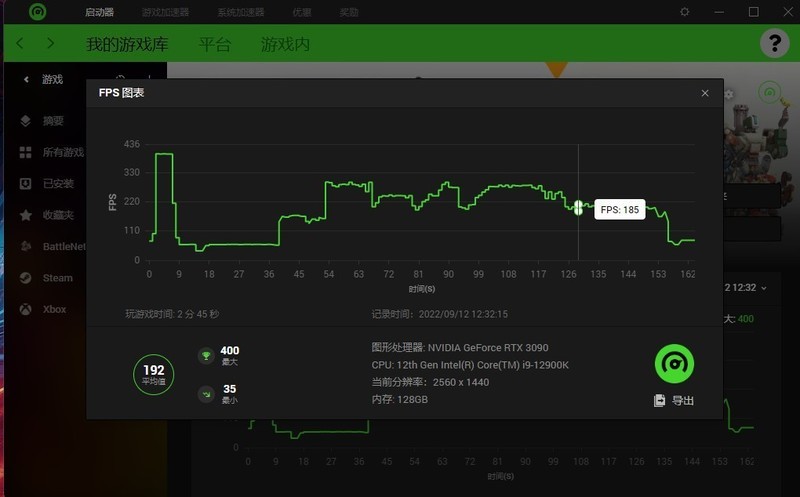This screenshot has height=497, width=800.
Task: Click the Xbox icon in sidebar
Action: coord(26,309)
